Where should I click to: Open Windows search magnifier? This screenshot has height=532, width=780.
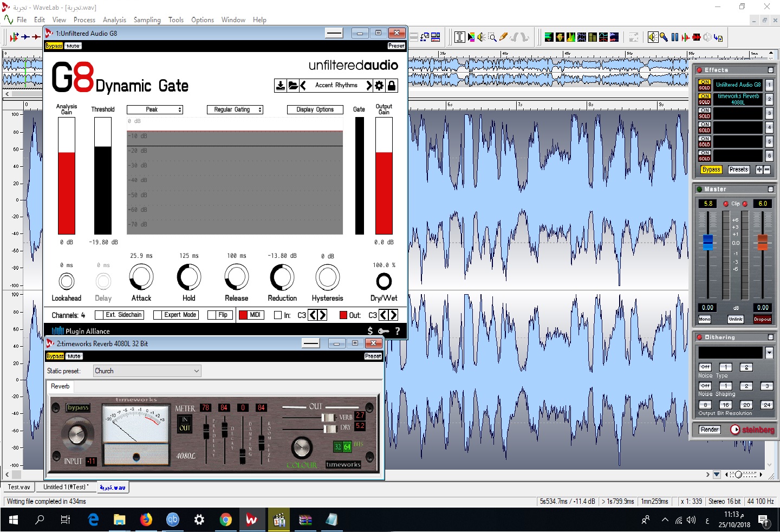pos(40,520)
